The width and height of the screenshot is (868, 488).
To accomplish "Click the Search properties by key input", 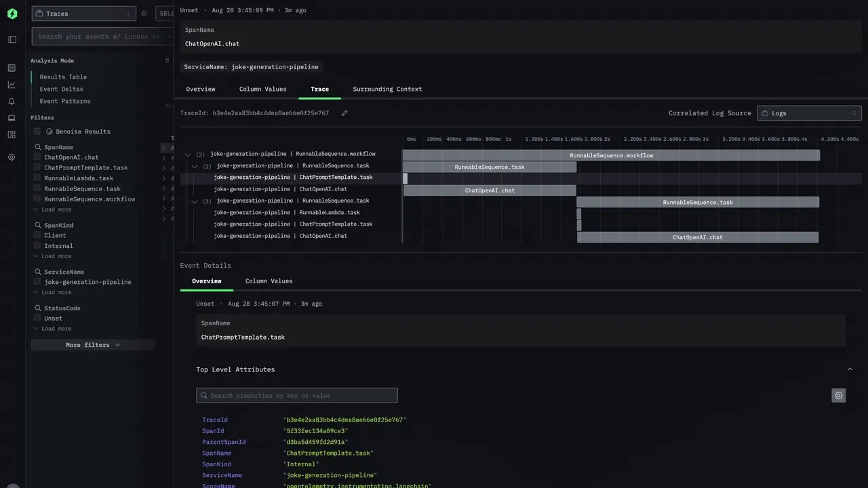I will click(297, 395).
